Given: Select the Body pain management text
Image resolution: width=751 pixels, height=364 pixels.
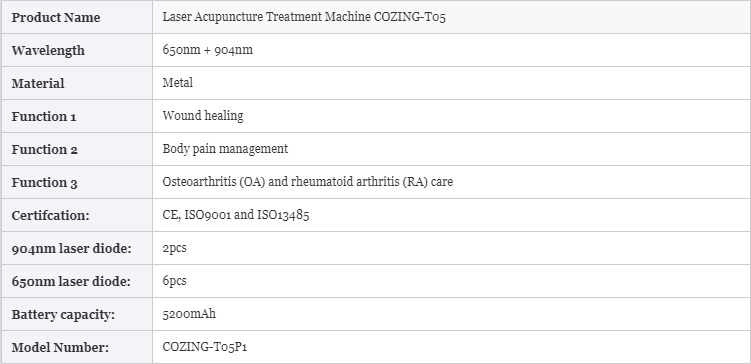Looking at the screenshot, I should [225, 149].
